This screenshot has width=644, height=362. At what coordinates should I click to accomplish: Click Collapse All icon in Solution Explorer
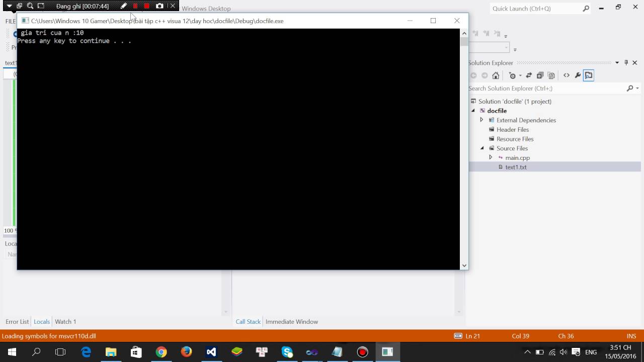(x=540, y=75)
